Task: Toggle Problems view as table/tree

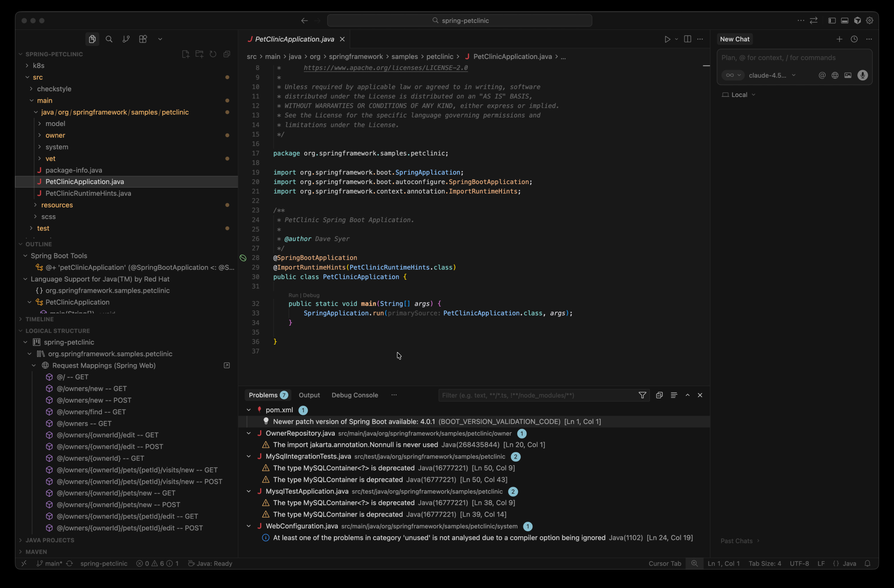Action: (674, 395)
